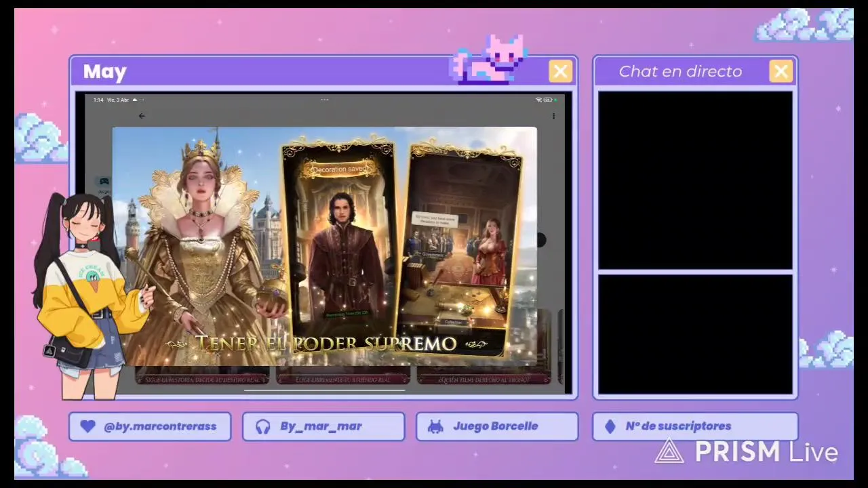Click the Chat en directo title
This screenshot has height=488, width=868.
tap(680, 71)
